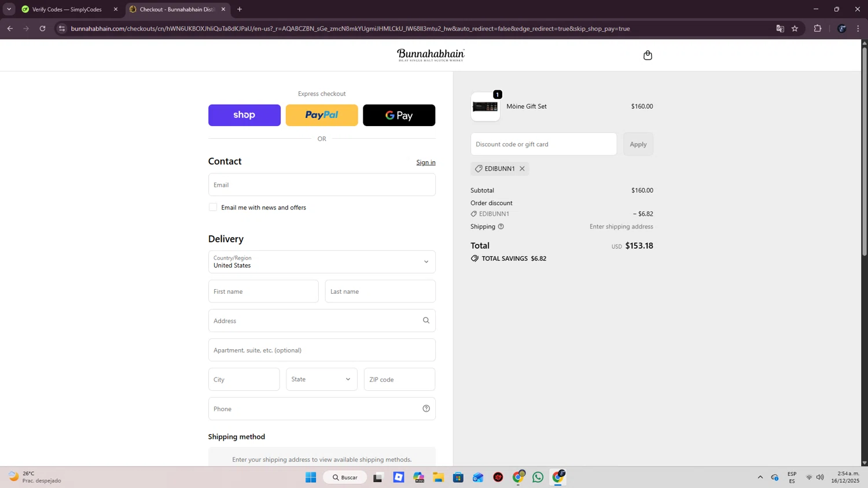Open the browser extensions puzzle icon
868x488 pixels.
pos(818,28)
